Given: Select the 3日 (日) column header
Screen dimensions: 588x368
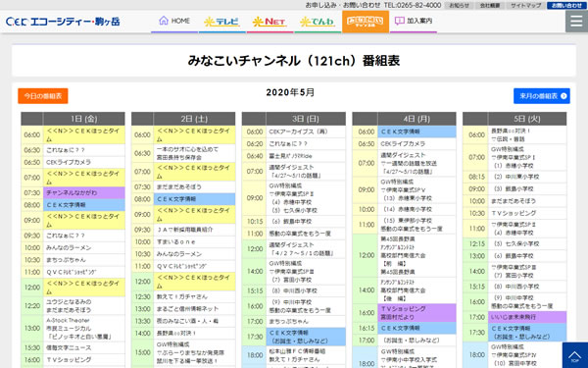Looking at the screenshot, I should 305,119.
